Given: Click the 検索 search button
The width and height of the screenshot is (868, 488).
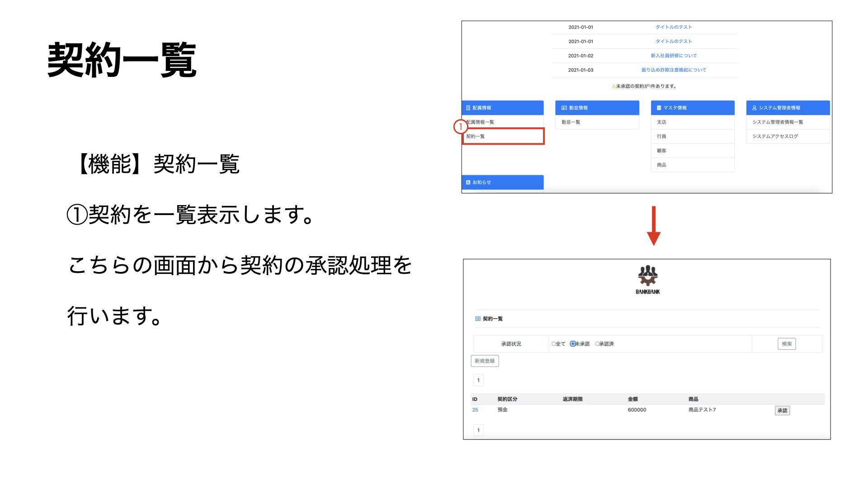Looking at the screenshot, I should click(787, 344).
